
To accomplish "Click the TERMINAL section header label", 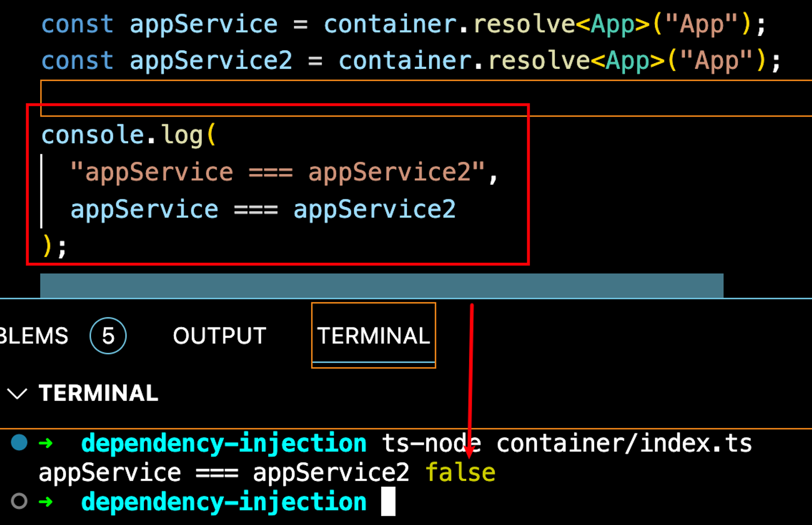I will pyautogui.click(x=98, y=393).
